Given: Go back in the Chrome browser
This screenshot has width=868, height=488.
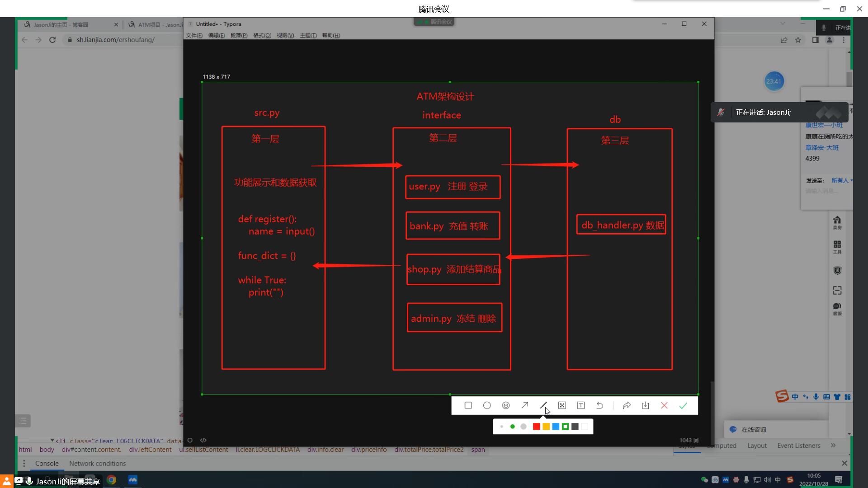Looking at the screenshot, I should tap(25, 40).
